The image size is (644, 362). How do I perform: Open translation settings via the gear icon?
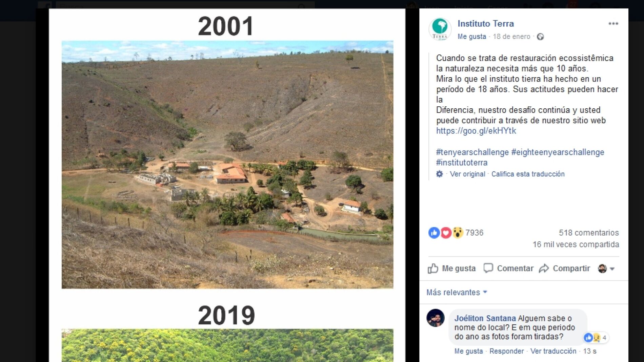coord(439,174)
